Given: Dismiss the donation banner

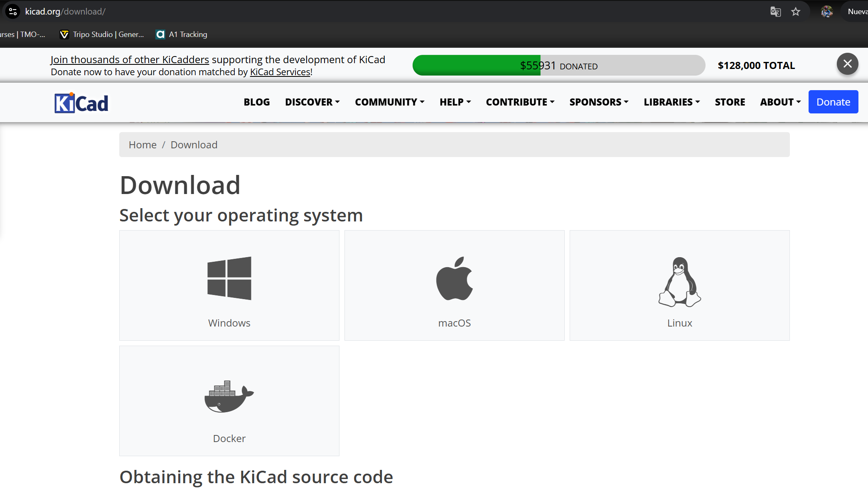Looking at the screenshot, I should point(847,64).
